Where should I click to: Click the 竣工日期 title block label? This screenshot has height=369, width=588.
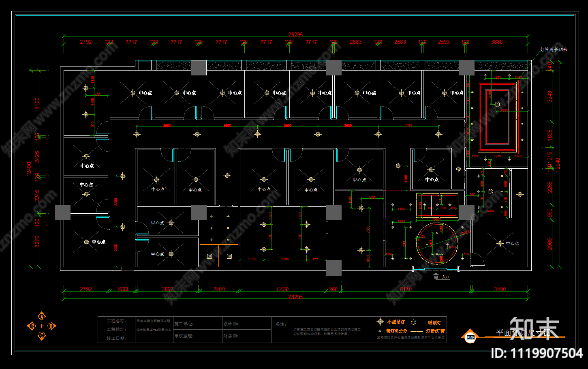pos(116,338)
